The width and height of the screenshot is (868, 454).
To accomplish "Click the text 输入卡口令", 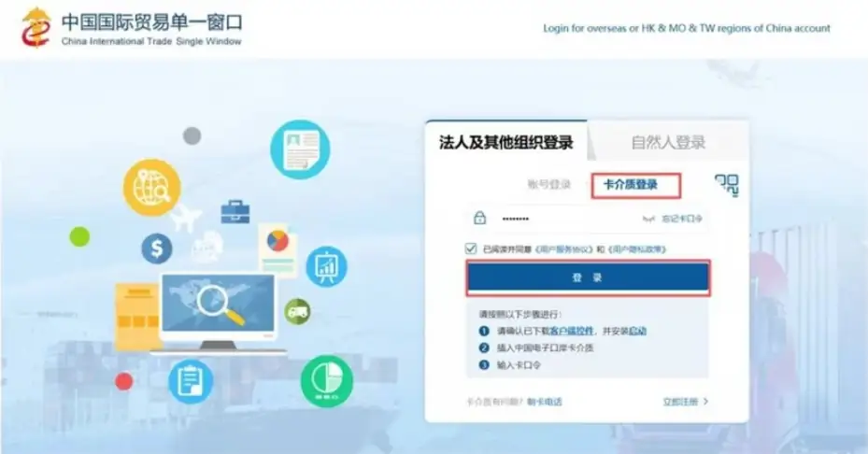I will 519,365.
